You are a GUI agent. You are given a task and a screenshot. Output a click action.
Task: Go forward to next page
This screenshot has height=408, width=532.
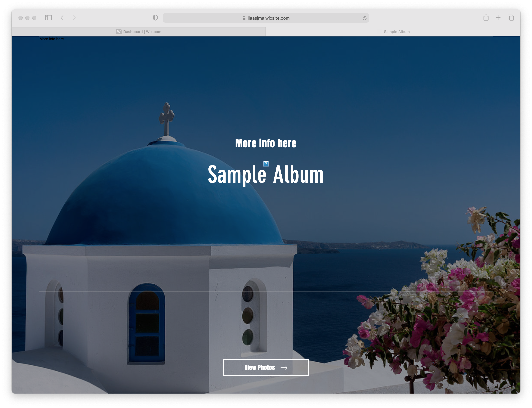(74, 18)
